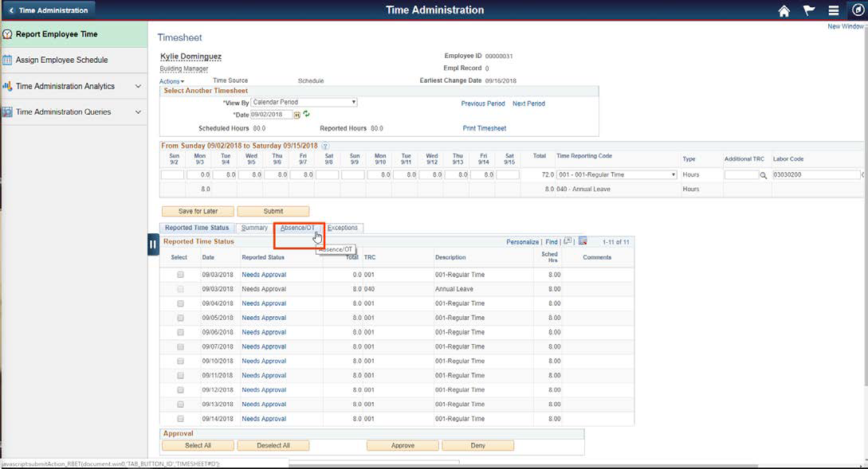Click the Submit button

(x=273, y=210)
